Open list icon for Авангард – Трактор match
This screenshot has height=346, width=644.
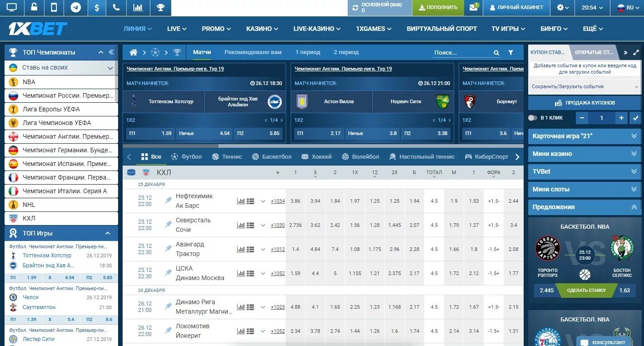coord(250,249)
